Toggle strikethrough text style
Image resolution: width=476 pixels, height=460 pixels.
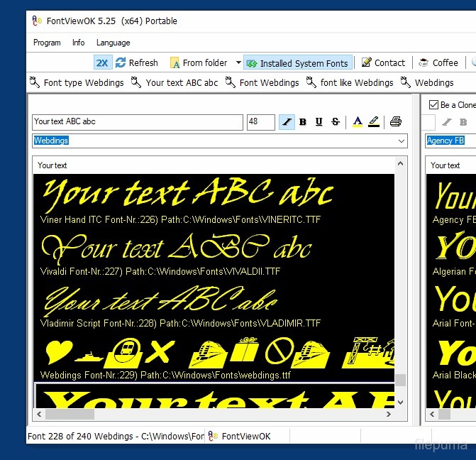click(x=336, y=122)
